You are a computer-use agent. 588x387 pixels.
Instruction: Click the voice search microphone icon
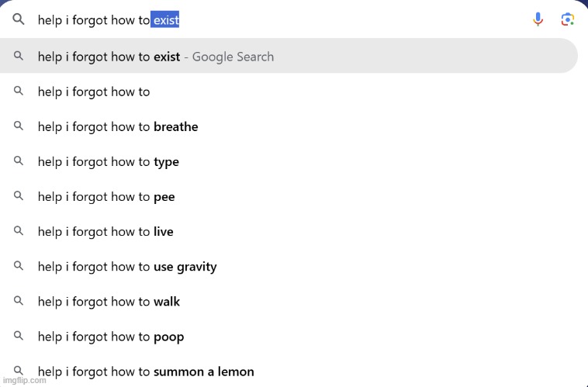(538, 19)
